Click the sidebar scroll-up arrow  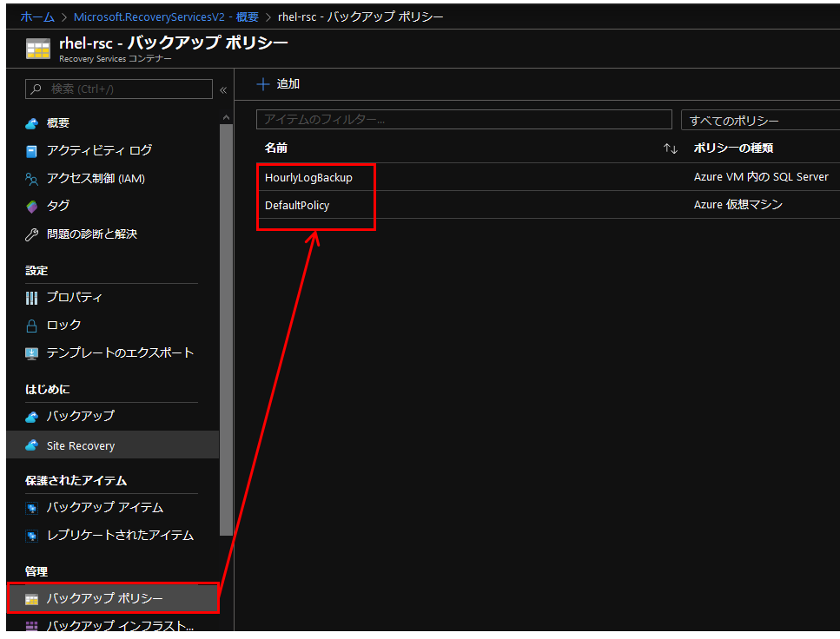226,117
